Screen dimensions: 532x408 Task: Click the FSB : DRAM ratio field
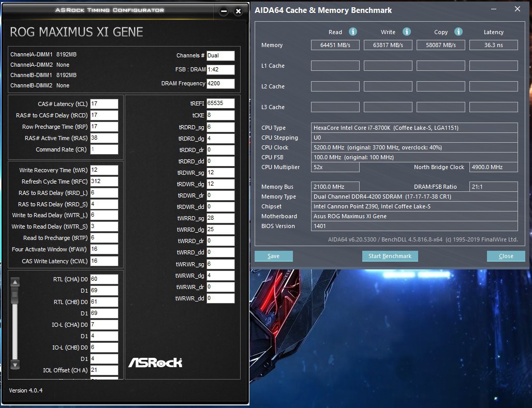tap(220, 69)
